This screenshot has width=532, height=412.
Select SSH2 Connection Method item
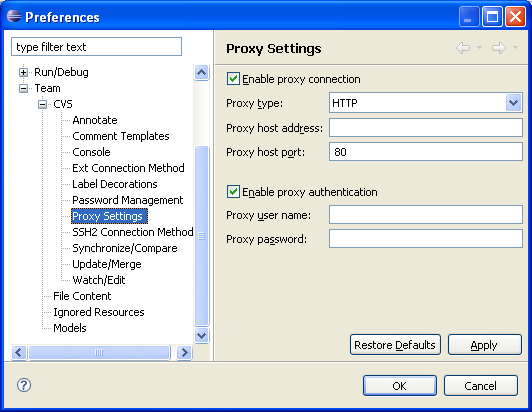133,232
